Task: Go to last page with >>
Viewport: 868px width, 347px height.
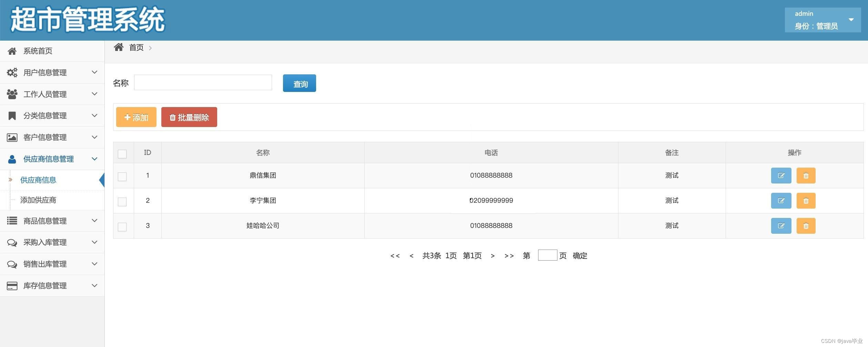Action: (x=509, y=256)
